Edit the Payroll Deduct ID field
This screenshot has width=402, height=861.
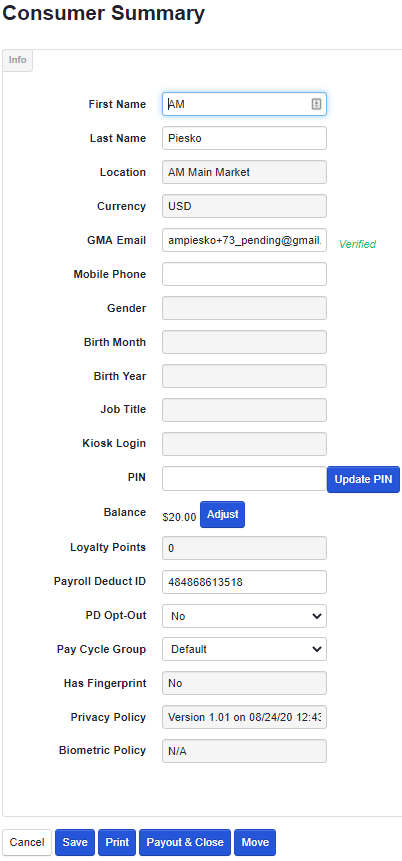[x=244, y=582]
